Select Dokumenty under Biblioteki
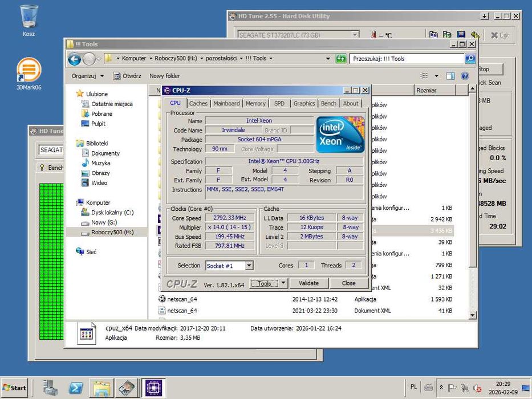The image size is (532, 399). tap(105, 153)
